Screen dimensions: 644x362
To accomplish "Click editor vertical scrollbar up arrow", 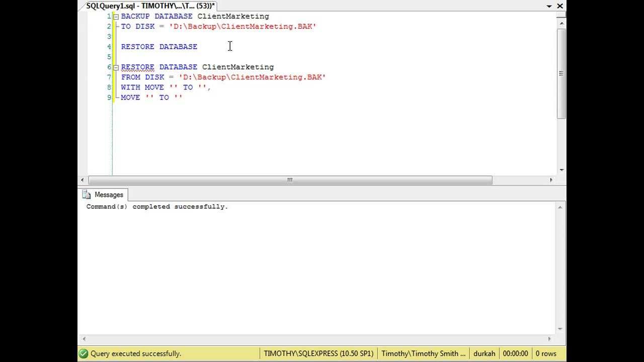I will coord(561,23).
